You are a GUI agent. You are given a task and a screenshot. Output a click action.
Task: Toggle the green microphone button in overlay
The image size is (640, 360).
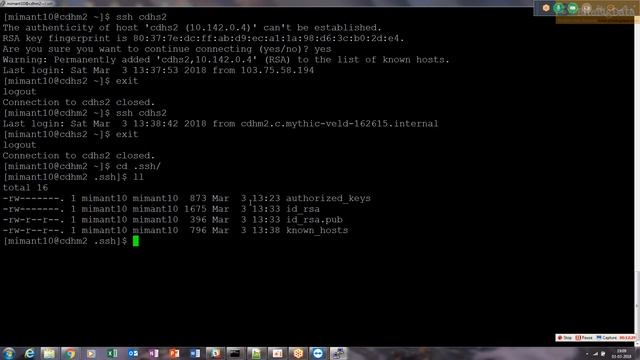559,8
